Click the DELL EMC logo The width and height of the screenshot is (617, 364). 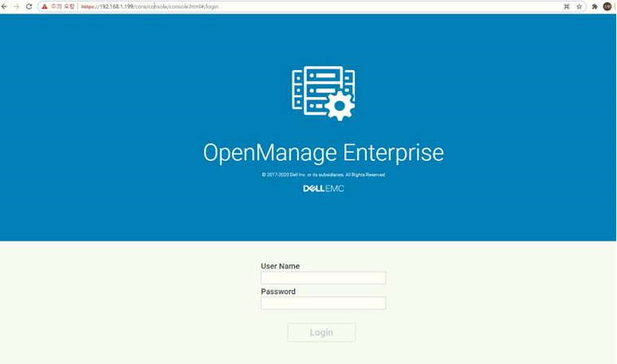324,189
